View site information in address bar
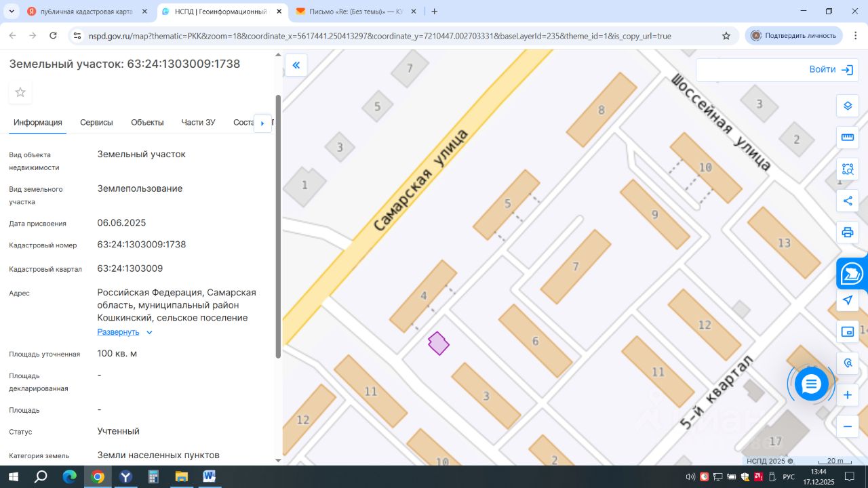The height and width of the screenshot is (488, 868). (77, 36)
